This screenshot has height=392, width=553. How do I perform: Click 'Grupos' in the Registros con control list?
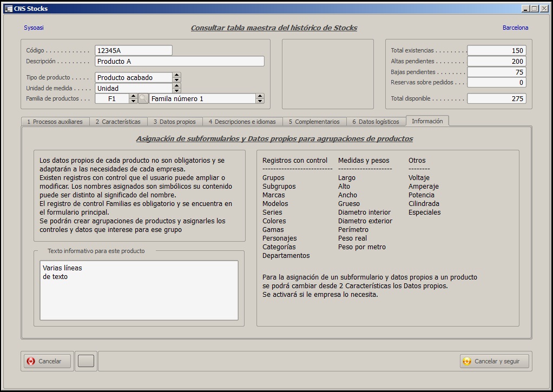tap(273, 178)
